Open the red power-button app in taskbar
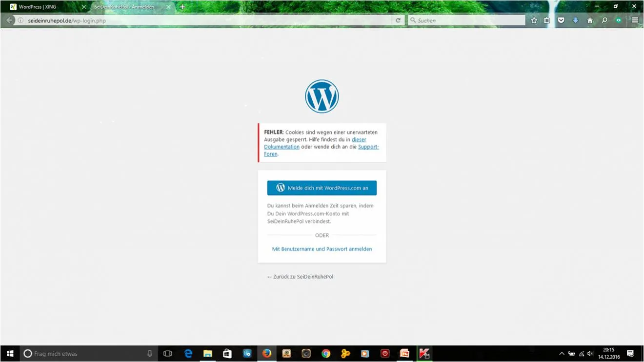 pyautogui.click(x=385, y=354)
